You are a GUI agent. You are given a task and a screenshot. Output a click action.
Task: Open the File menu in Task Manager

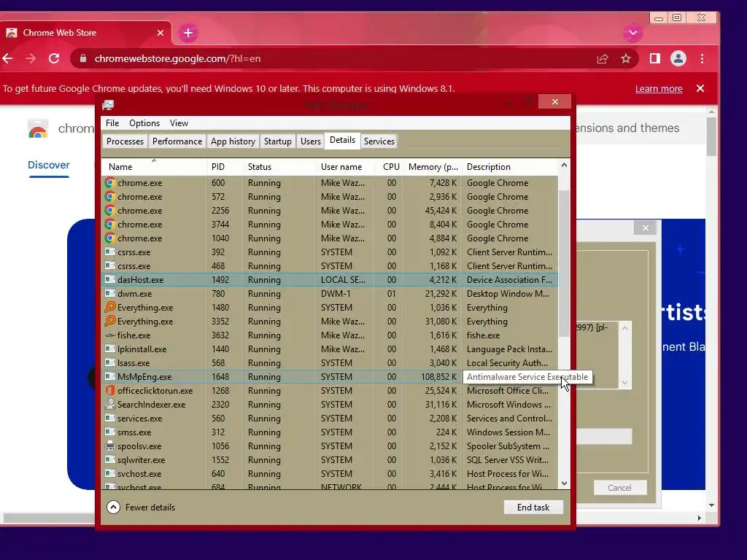112,123
